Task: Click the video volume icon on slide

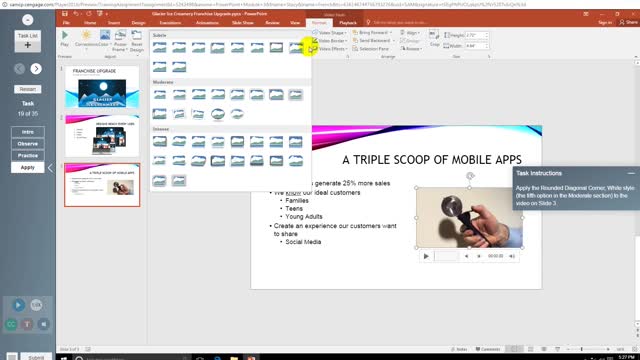Action: [512, 256]
